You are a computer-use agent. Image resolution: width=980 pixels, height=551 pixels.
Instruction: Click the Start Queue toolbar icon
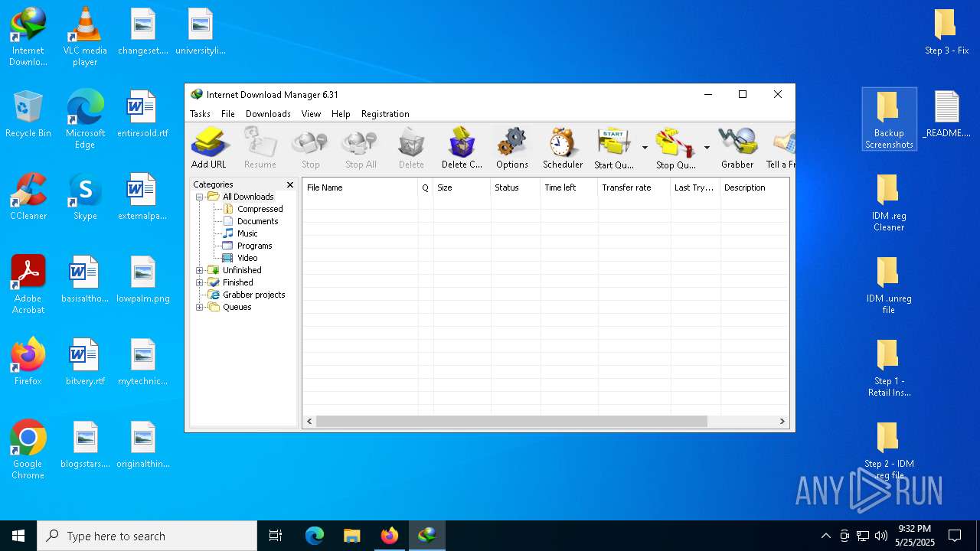pos(614,148)
